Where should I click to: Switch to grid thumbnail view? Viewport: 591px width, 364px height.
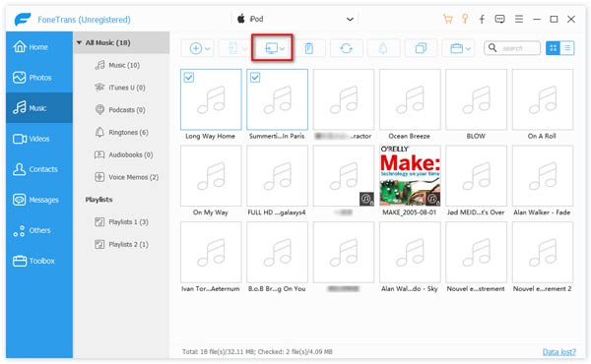(553, 48)
